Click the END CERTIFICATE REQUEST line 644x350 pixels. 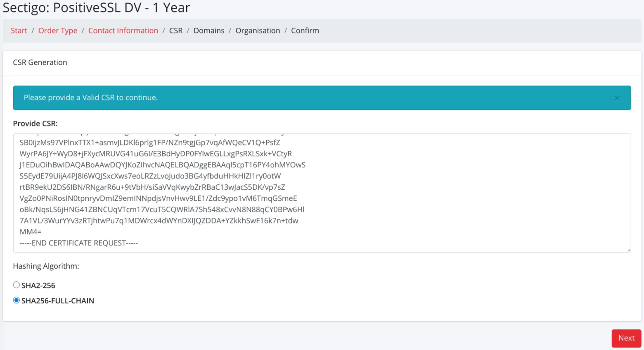click(x=79, y=243)
